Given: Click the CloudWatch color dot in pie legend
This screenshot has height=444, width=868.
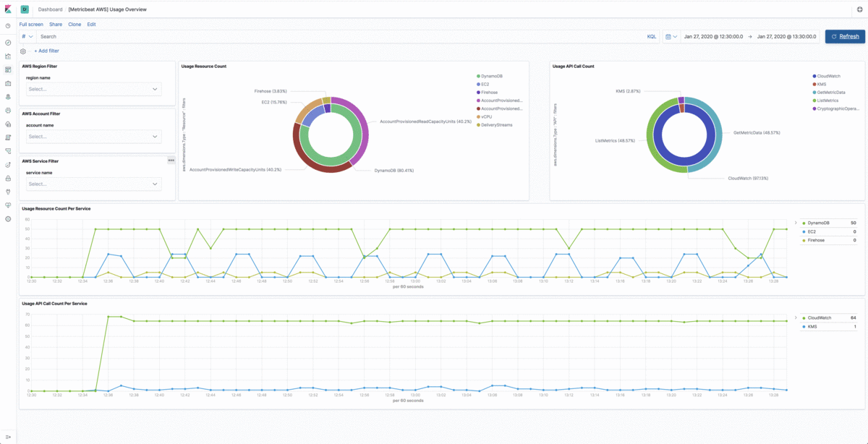Looking at the screenshot, I should pos(814,76).
